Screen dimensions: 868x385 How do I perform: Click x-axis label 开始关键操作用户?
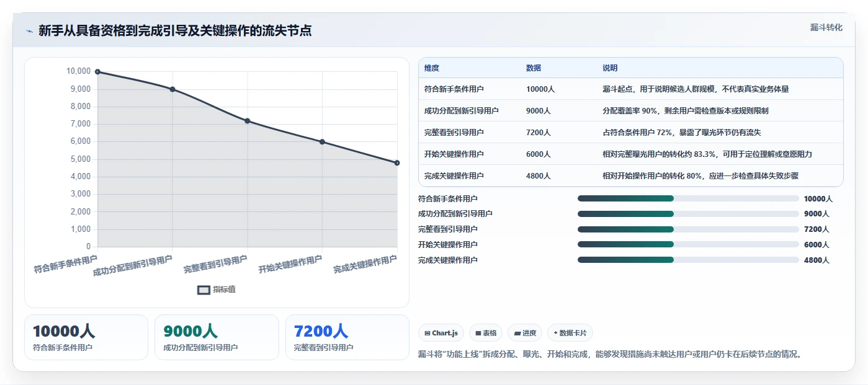(x=290, y=265)
